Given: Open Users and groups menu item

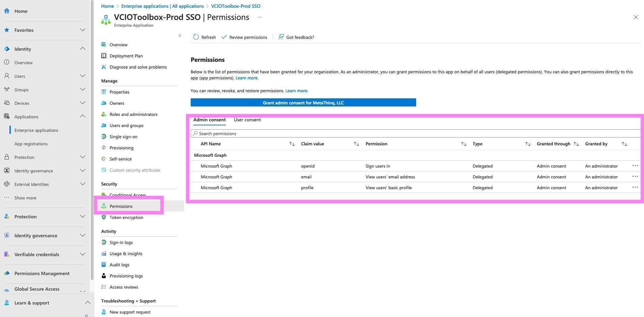Looking at the screenshot, I should pyautogui.click(x=127, y=125).
